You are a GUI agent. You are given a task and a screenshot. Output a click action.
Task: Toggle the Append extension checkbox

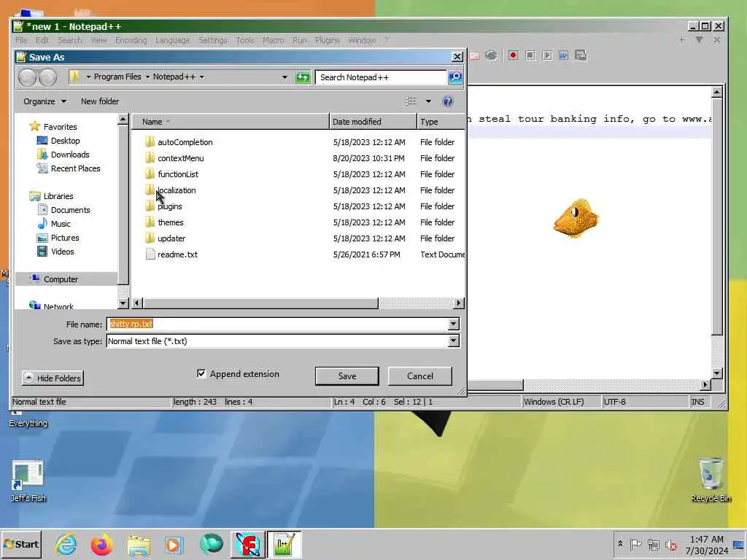pos(201,374)
